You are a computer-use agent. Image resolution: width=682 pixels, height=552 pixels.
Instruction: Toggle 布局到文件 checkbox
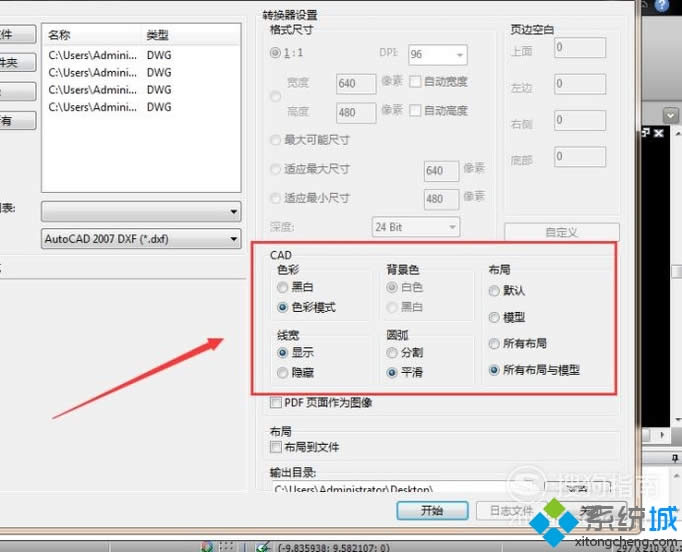(275, 447)
